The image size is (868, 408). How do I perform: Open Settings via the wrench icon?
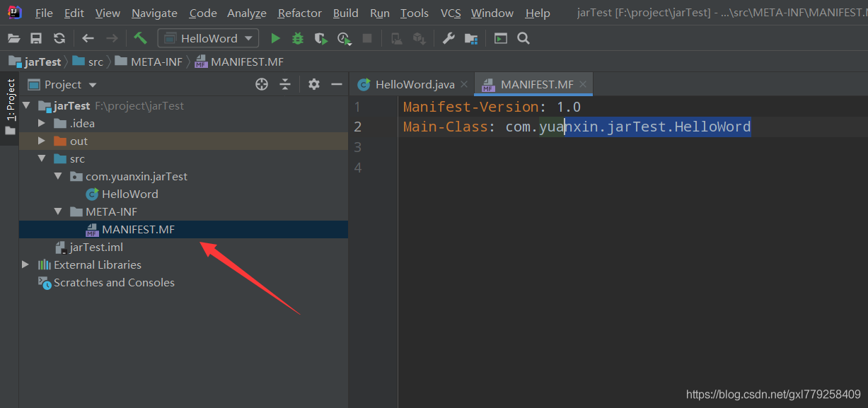(449, 39)
